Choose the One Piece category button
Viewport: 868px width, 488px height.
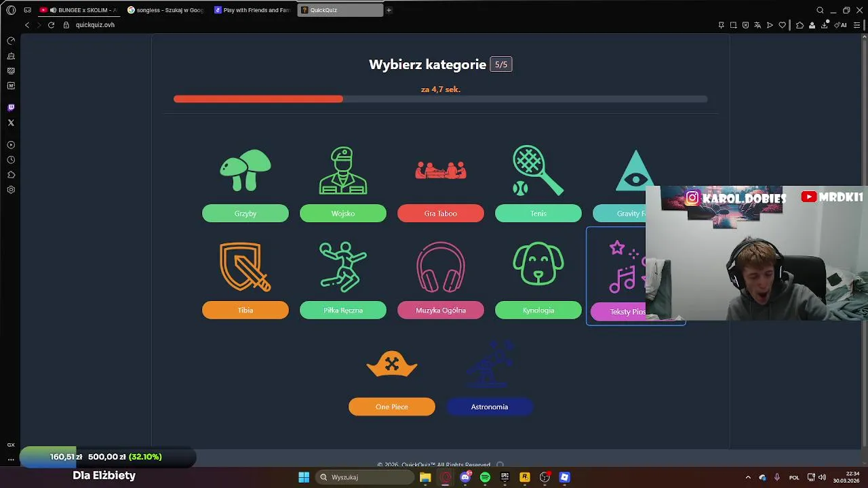[x=392, y=407]
